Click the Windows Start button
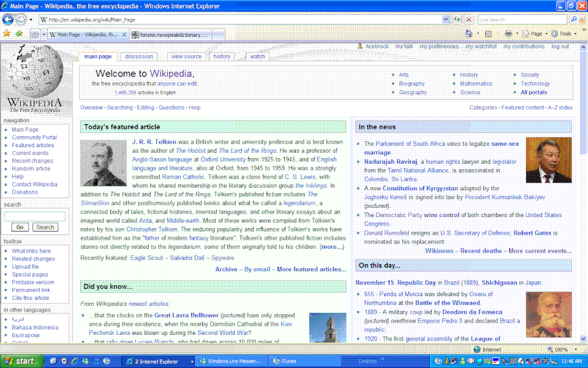This screenshot has width=588, height=368. [20, 361]
